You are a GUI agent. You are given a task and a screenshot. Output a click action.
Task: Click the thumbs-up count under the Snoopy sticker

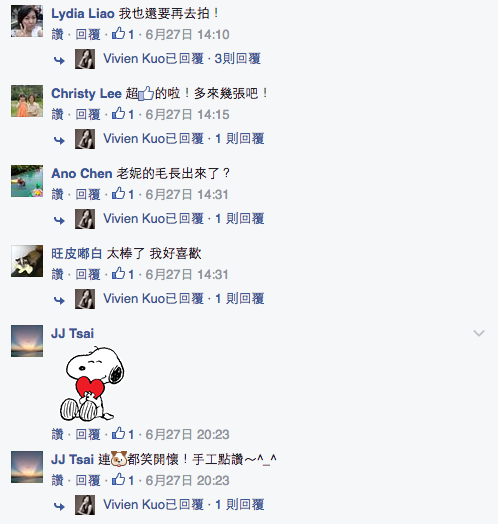pyautogui.click(x=123, y=434)
